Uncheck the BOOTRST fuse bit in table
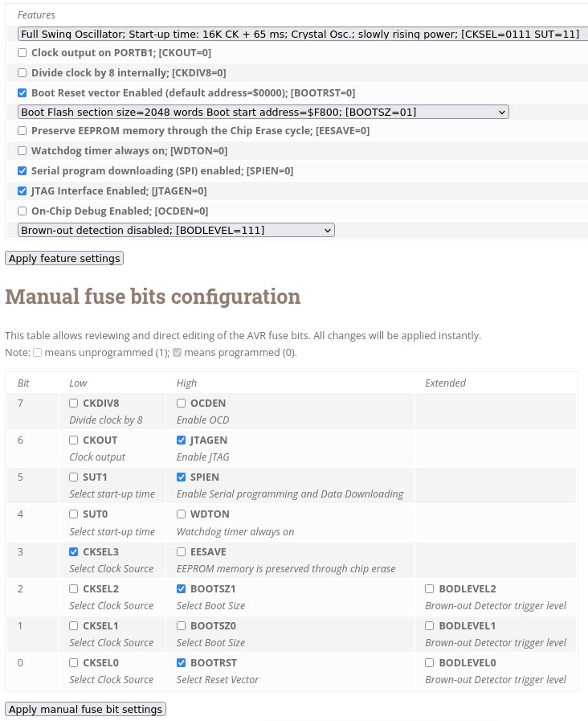Image resolution: width=588 pixels, height=721 pixels. point(181,663)
